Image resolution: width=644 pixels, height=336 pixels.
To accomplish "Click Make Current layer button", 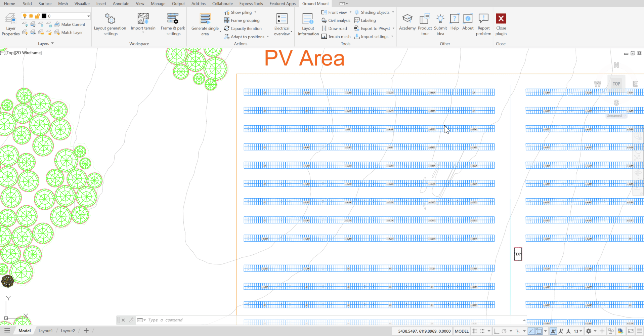I will pyautogui.click(x=70, y=25).
